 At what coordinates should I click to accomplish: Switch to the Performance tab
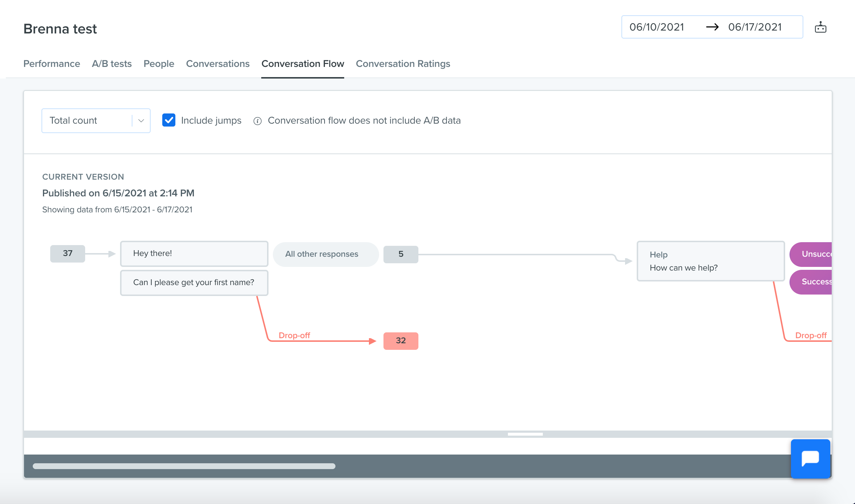52,64
